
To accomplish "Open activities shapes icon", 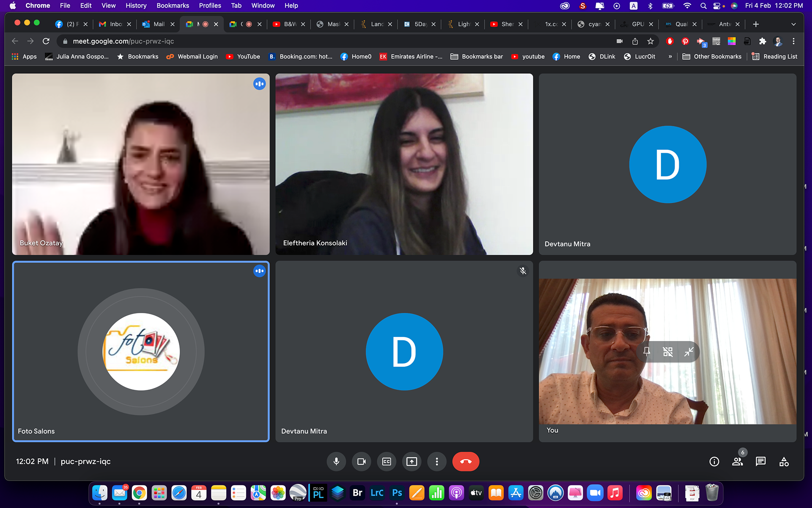I will [784, 461].
